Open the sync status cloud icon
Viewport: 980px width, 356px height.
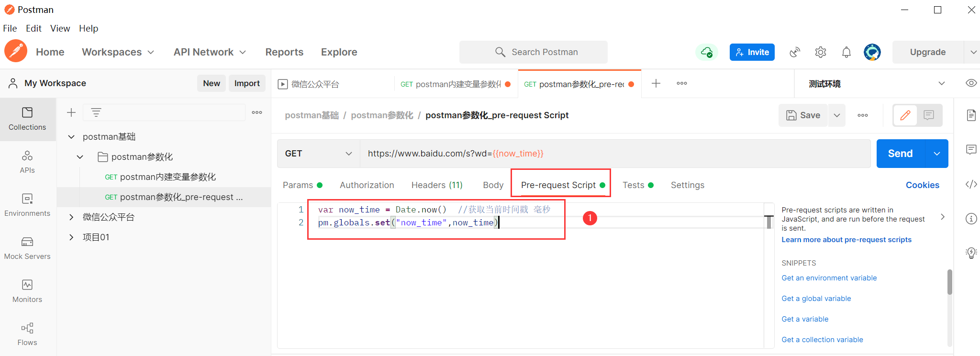coord(707,52)
